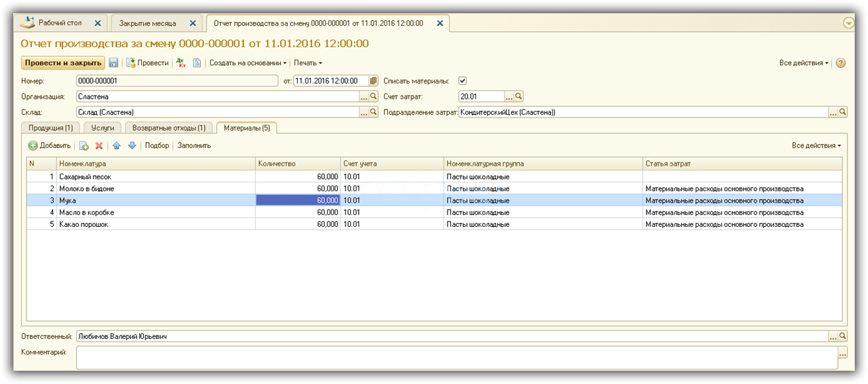868x384 pixels.
Task: Click the Заполнить button
Action: click(x=194, y=146)
